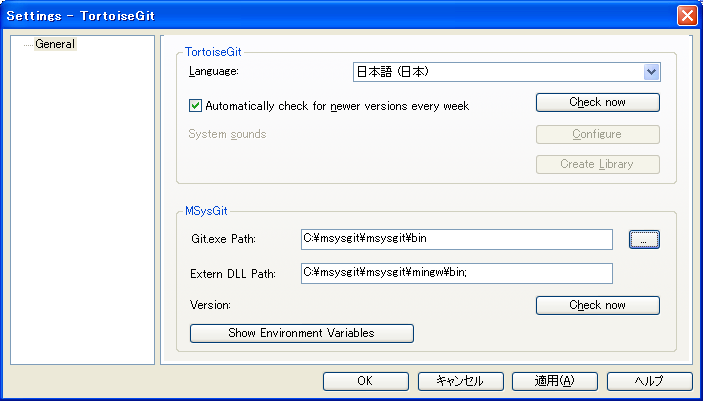Click Check now beside MSysGit Version
The width and height of the screenshot is (703, 401).
(597, 305)
